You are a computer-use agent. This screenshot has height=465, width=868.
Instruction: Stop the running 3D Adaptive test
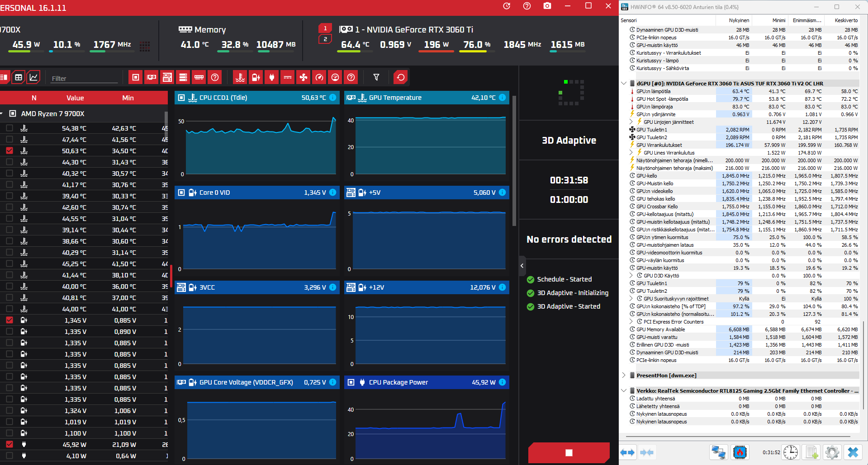569,452
